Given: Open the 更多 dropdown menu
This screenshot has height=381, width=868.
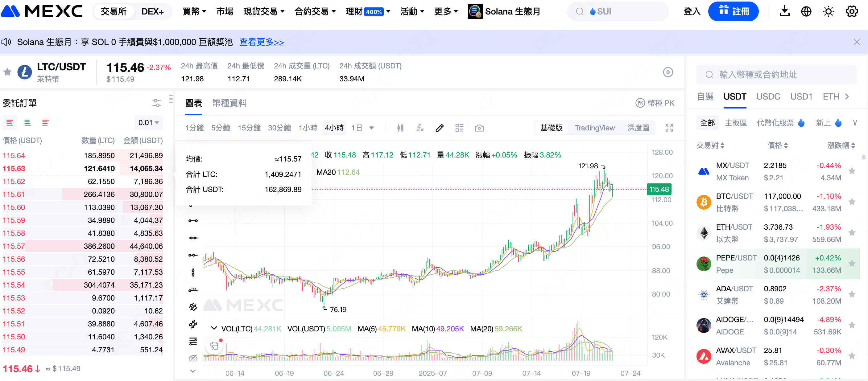Looking at the screenshot, I should (446, 11).
